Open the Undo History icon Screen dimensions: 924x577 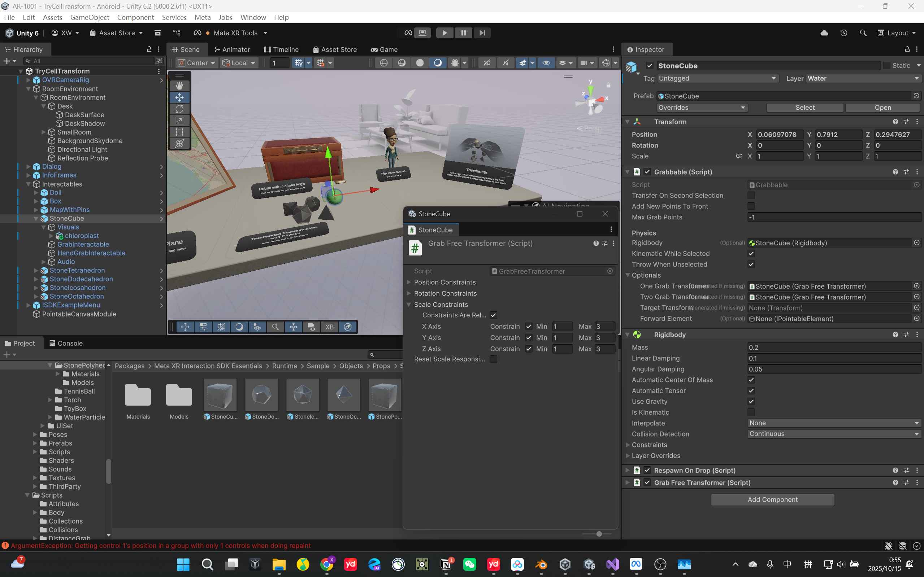pos(843,33)
